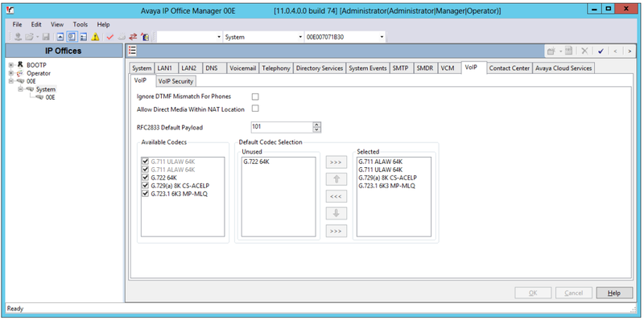This screenshot has width=644, height=320.
Task: Open the new record dropdown arrow
Action: 559,51
